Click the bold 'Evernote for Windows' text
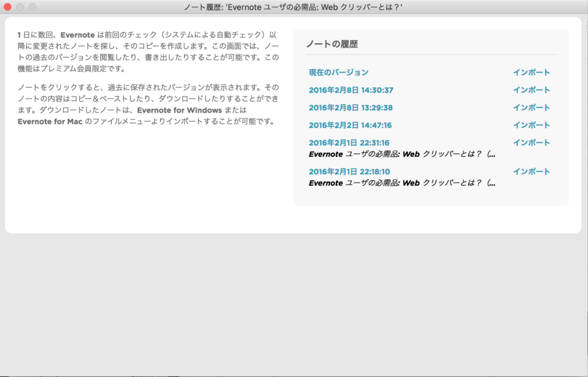The width and height of the screenshot is (588, 377). point(179,110)
